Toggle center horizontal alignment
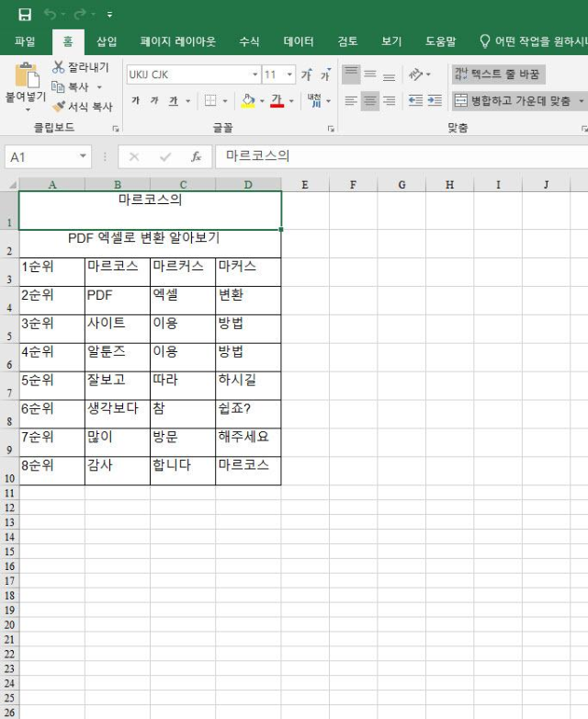 370,100
